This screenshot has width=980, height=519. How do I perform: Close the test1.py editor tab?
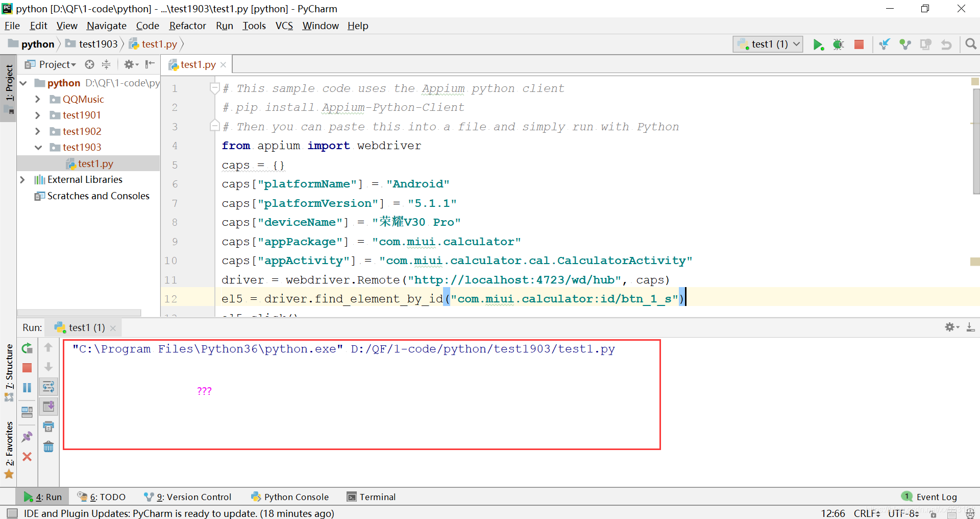[x=223, y=65]
